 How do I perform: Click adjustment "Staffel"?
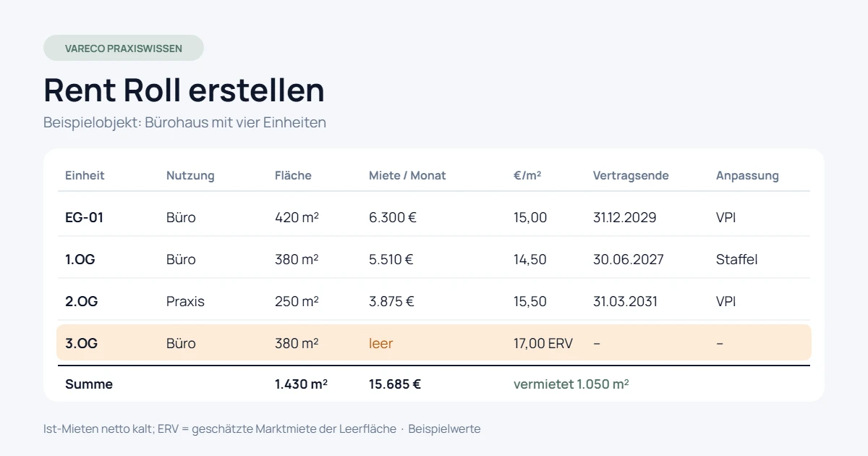tap(737, 259)
